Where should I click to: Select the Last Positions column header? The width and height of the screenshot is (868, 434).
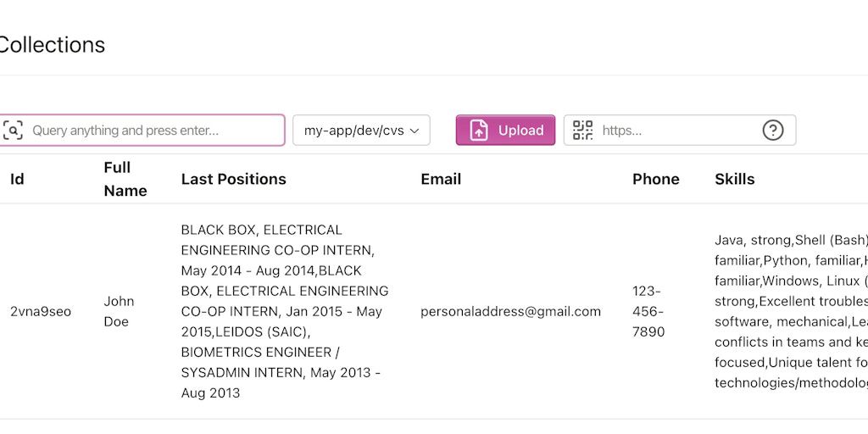[x=233, y=179]
